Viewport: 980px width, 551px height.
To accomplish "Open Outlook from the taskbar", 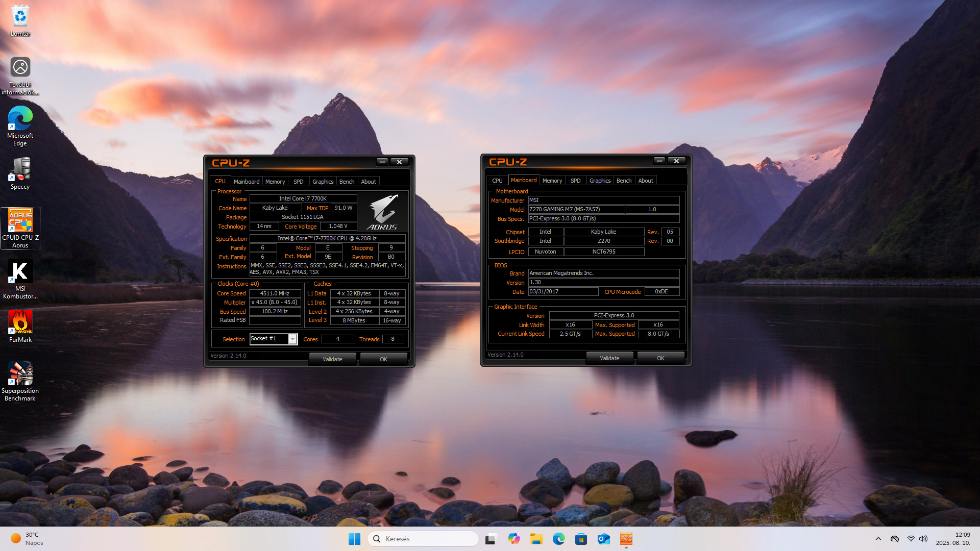I will [603, 539].
